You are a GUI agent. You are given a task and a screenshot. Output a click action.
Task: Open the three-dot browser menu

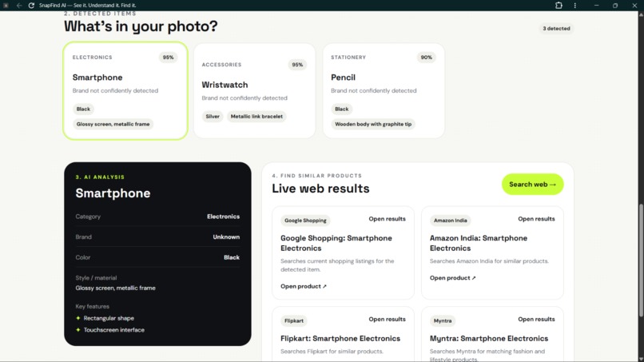(x=575, y=6)
